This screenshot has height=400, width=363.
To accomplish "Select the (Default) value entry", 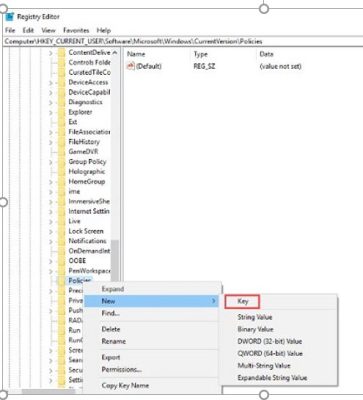I will [149, 66].
